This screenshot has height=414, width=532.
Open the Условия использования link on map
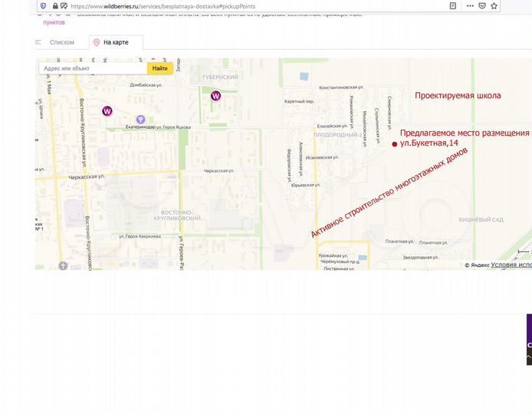511,264
